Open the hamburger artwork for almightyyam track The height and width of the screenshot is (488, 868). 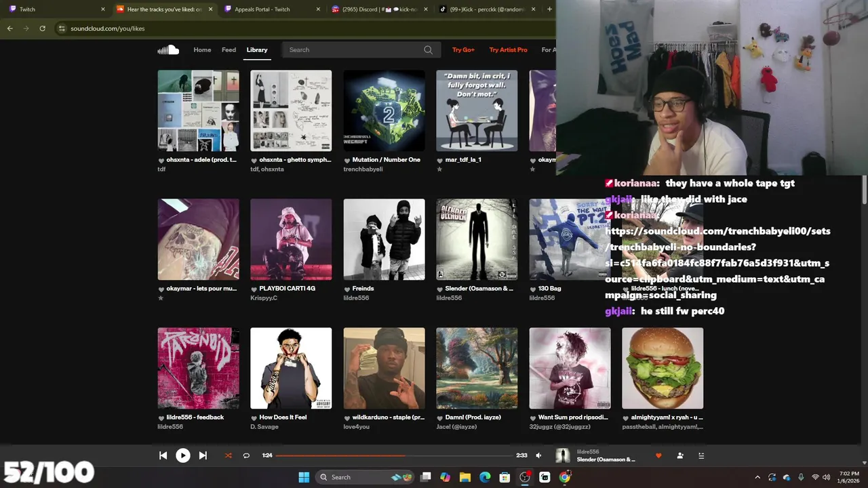coord(663,368)
